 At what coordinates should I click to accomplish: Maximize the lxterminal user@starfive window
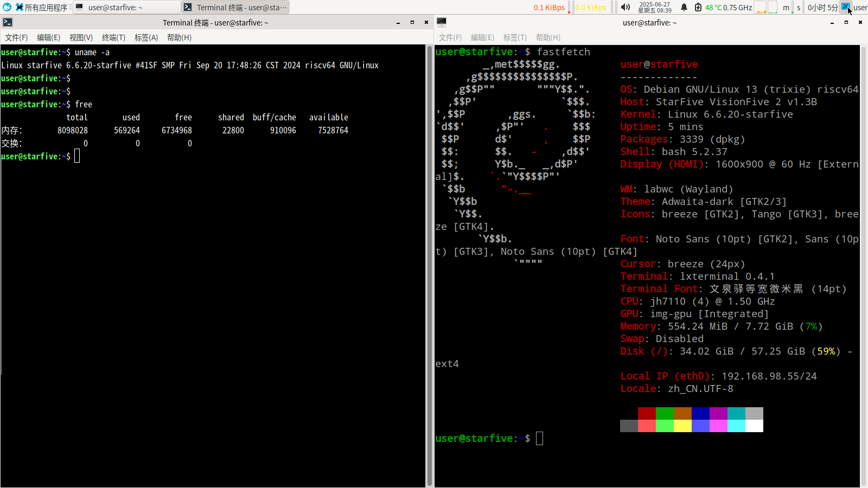pyautogui.click(x=846, y=23)
